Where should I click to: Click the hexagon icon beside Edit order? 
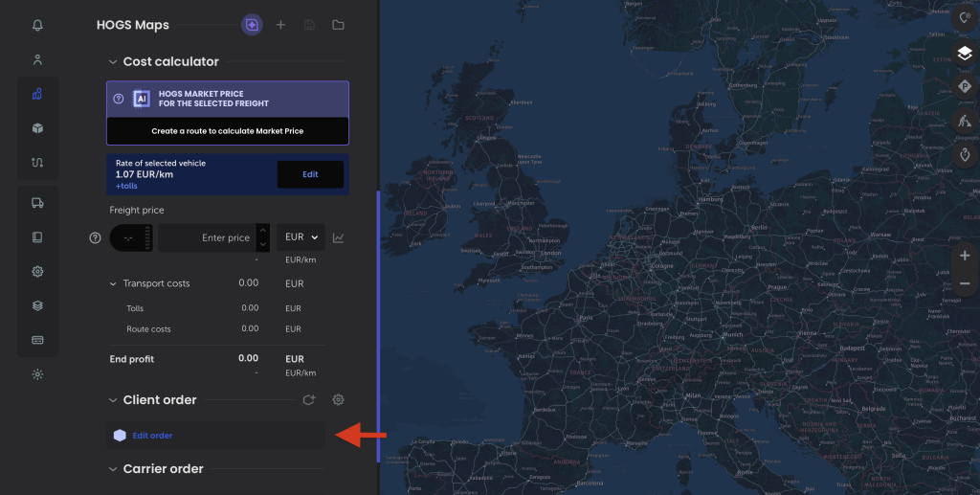coord(120,436)
